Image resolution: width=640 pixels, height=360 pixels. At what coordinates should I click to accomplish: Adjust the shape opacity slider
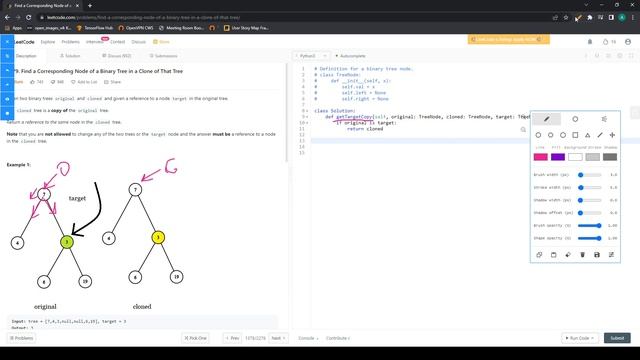pos(590,238)
